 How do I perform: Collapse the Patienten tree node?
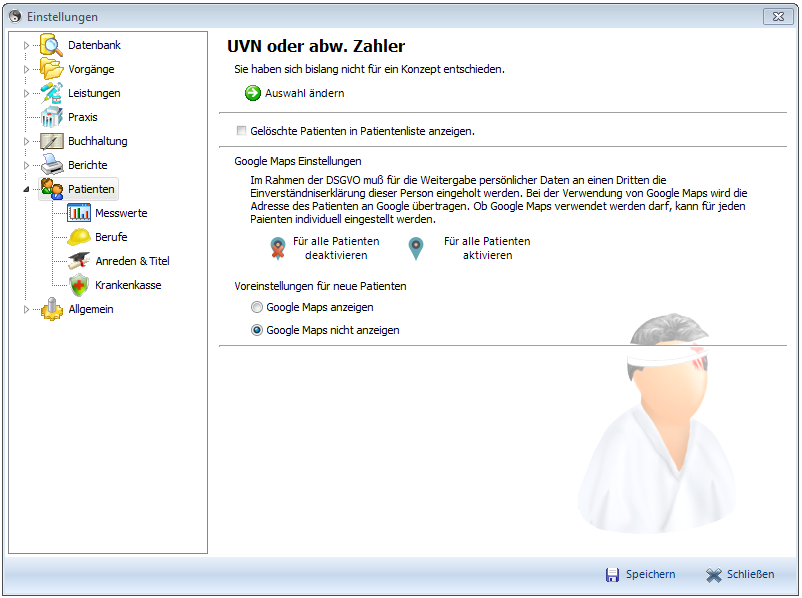point(26,189)
